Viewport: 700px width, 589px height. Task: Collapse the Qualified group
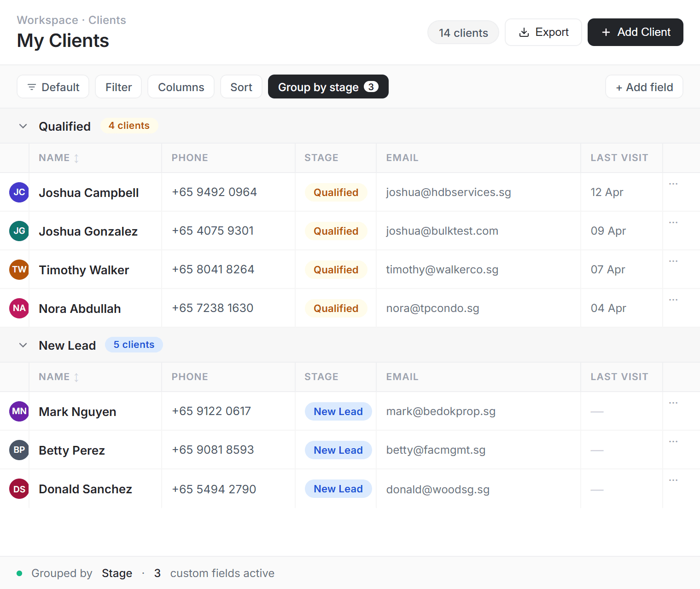(x=23, y=126)
